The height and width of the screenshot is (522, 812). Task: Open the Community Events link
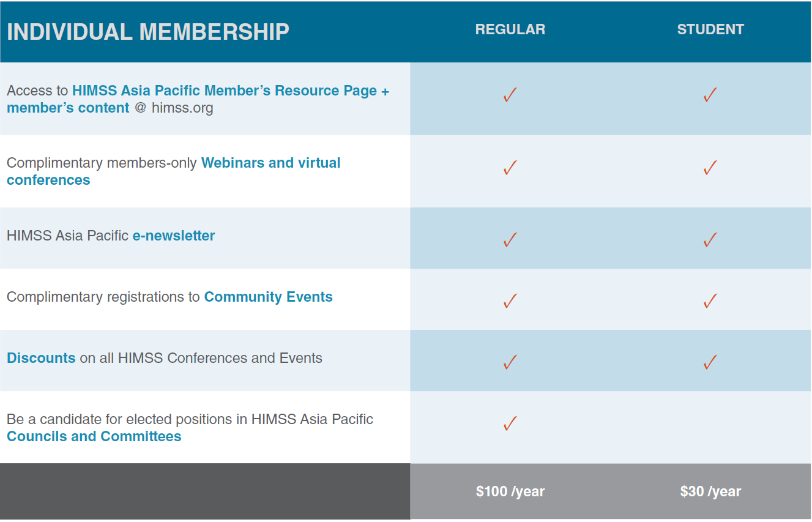[x=268, y=297]
